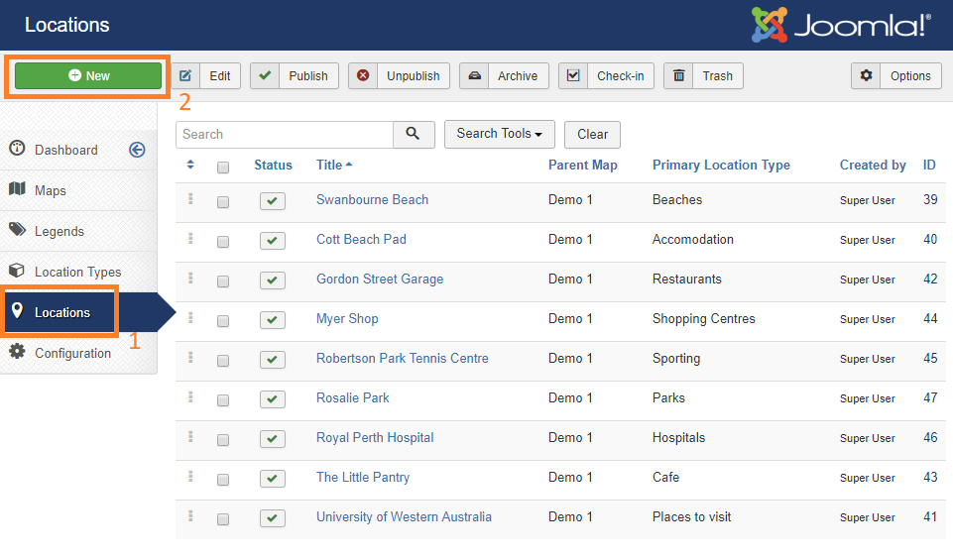Click the Check-in checkbox icon

[573, 76]
